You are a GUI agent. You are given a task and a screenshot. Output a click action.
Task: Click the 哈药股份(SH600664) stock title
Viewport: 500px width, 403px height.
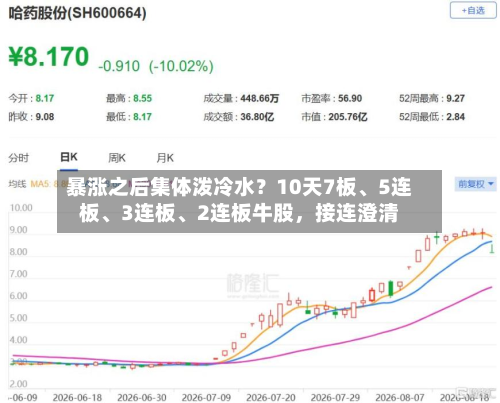tap(77, 14)
